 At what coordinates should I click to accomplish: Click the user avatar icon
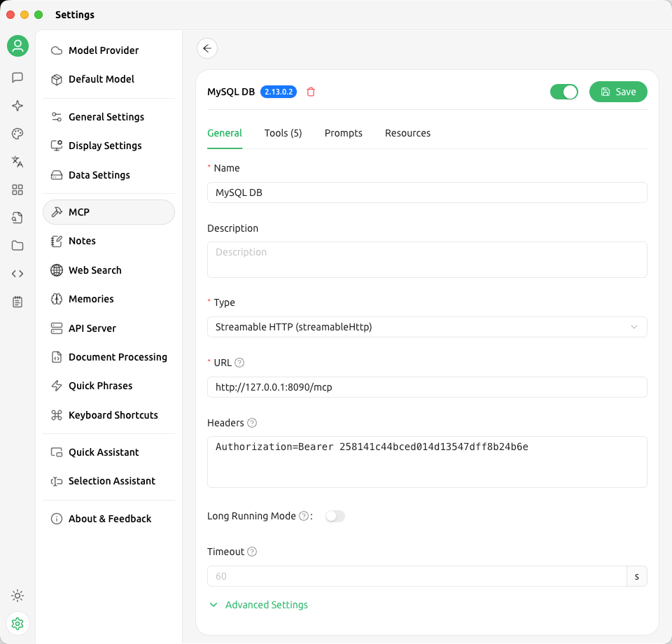pyautogui.click(x=17, y=46)
